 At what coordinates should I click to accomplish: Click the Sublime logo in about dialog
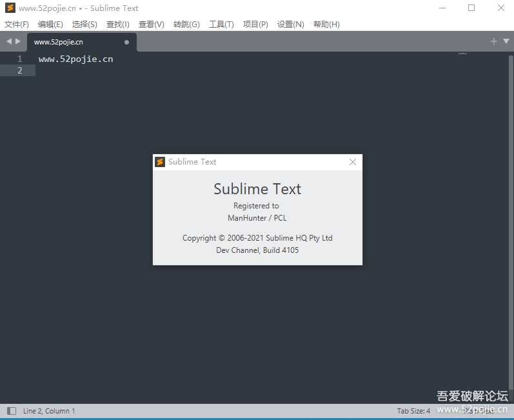[160, 162]
